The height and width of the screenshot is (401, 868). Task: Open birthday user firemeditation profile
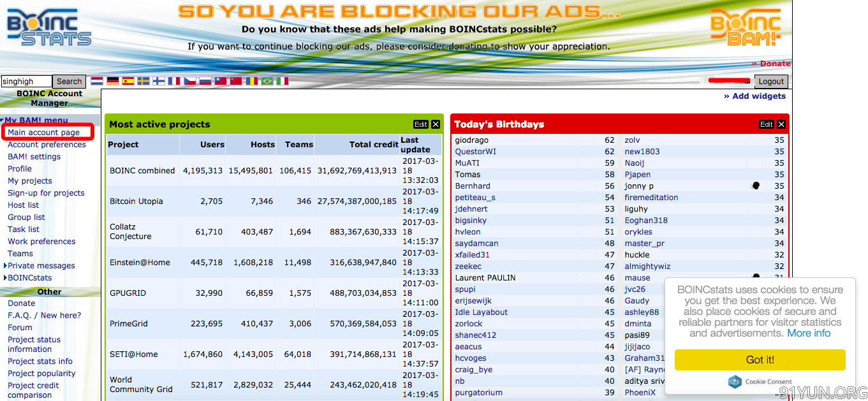point(652,198)
